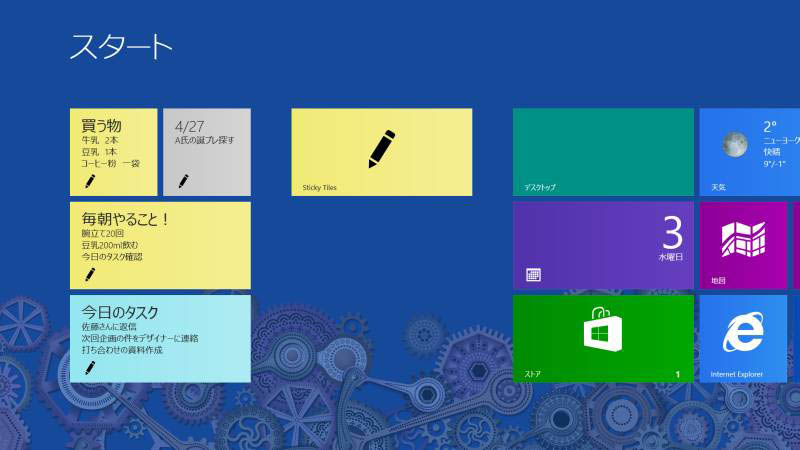This screenshot has width=800, height=450.
Task: Click the date number 3 on calendar tile
Action: pyautogui.click(x=672, y=234)
